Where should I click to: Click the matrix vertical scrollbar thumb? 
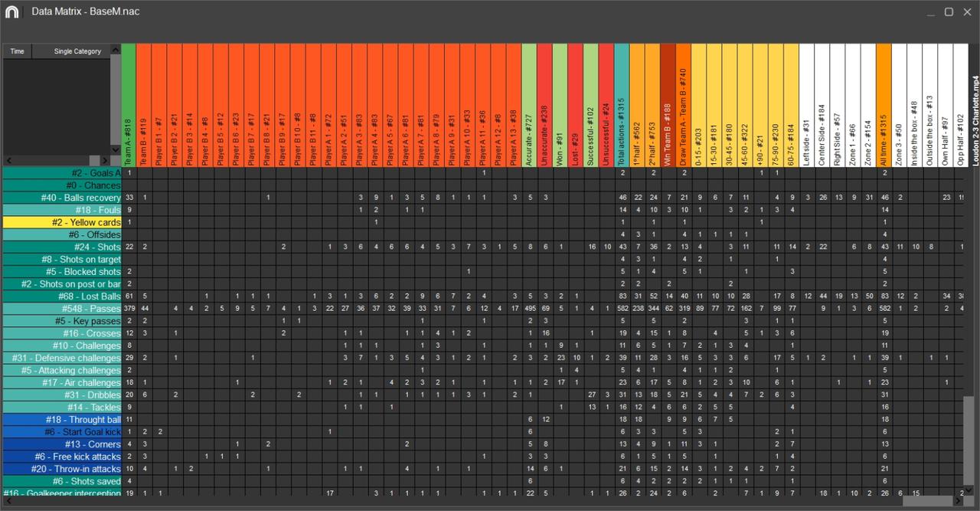[969, 441]
